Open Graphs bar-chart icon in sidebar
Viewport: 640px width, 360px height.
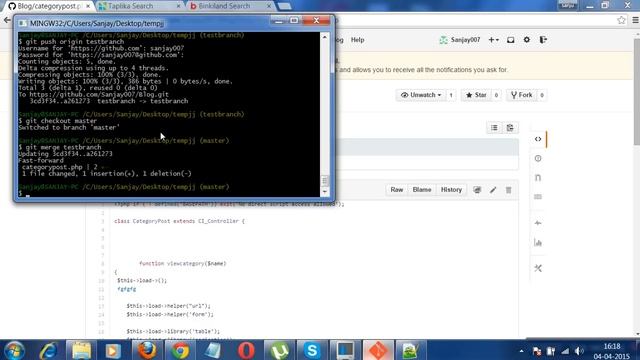(x=538, y=243)
